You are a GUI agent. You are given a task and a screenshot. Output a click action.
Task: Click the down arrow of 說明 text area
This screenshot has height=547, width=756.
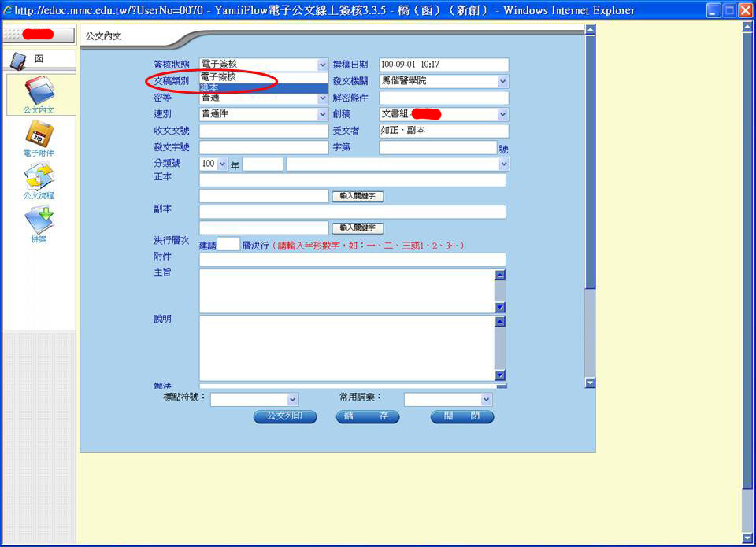[500, 375]
